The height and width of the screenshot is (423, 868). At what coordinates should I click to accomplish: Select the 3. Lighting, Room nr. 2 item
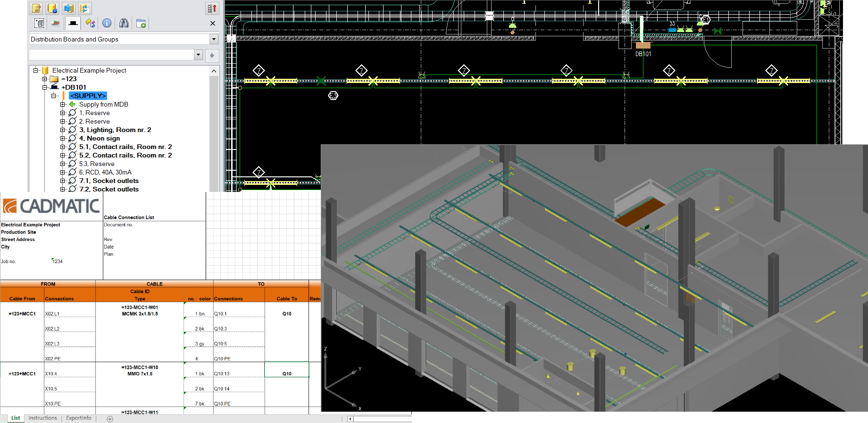pos(115,130)
